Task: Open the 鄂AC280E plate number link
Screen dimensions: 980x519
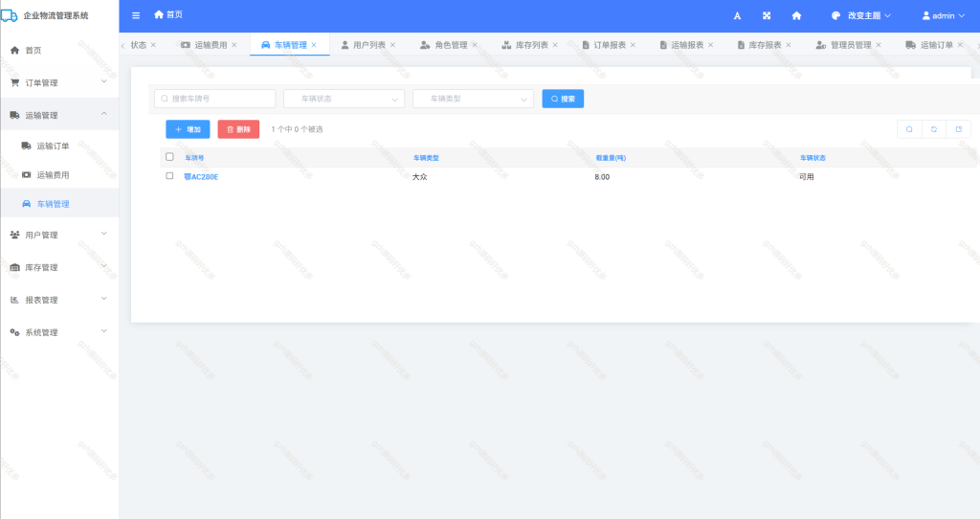Action: tap(201, 177)
